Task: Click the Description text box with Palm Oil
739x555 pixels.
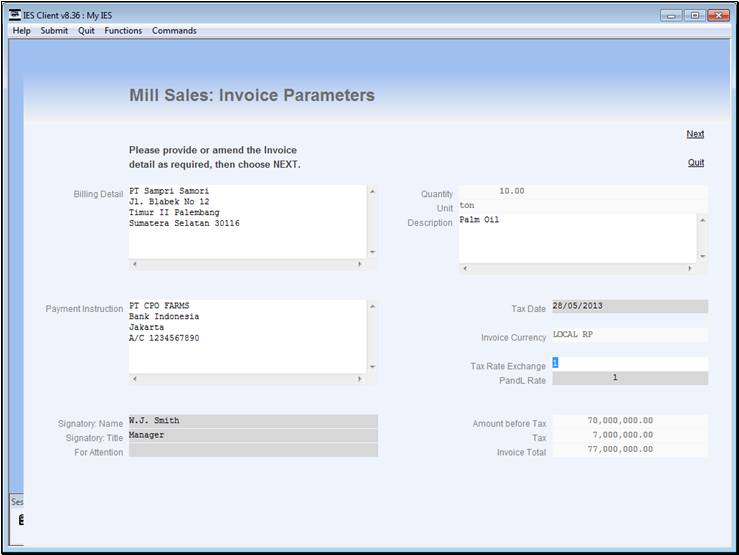Action: tap(578, 238)
